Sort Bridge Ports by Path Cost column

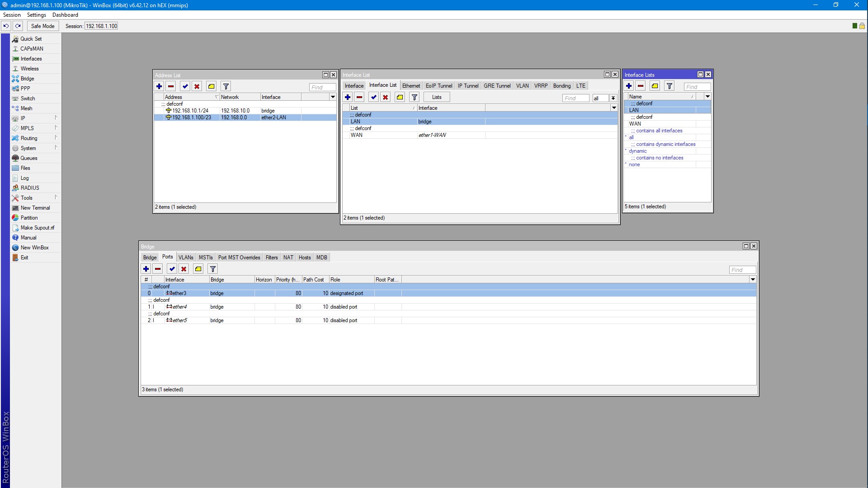coord(315,280)
